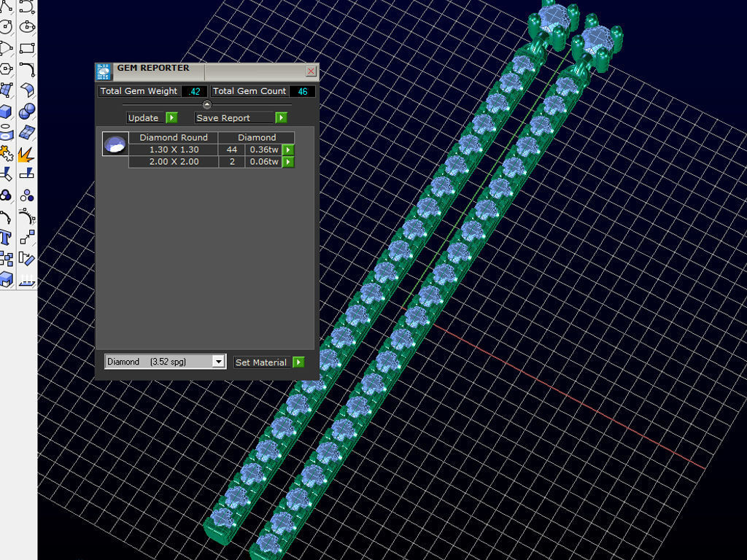Select the Rectangle tool
Viewport: 747px width, 560px height.
tap(28, 49)
